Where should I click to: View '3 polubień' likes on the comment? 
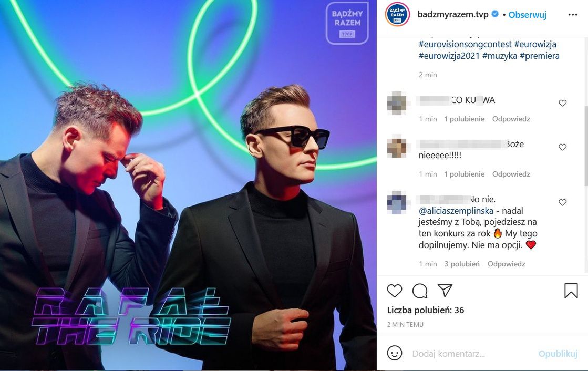[462, 264]
